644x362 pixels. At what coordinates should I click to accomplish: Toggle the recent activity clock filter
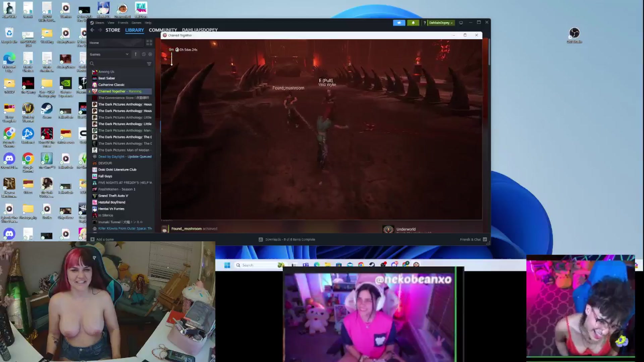tap(144, 54)
